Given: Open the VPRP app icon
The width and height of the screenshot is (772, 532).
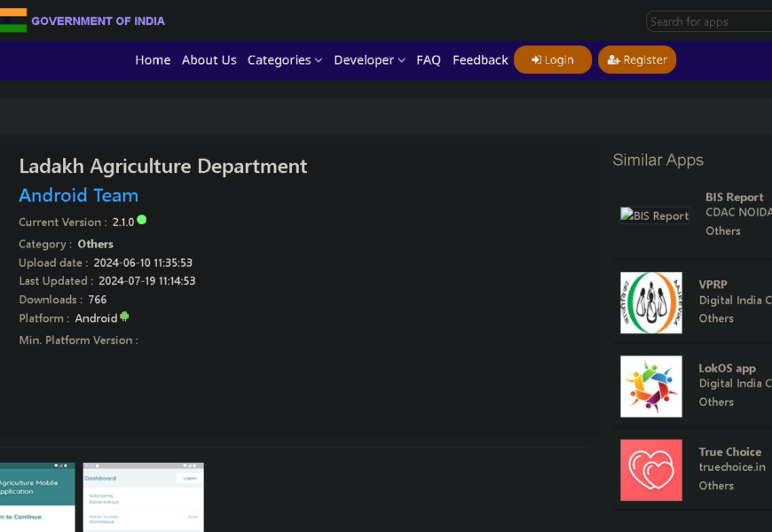Looking at the screenshot, I should pyautogui.click(x=650, y=302).
